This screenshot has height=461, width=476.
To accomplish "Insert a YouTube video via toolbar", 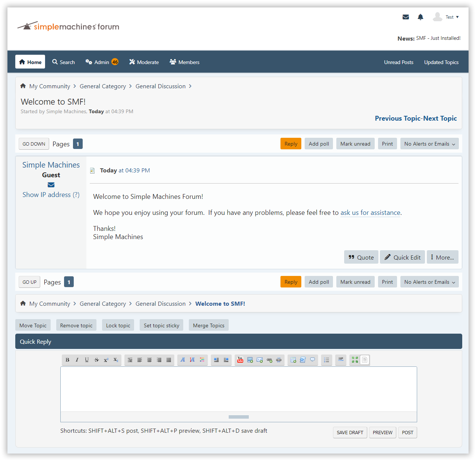I will click(x=240, y=360).
